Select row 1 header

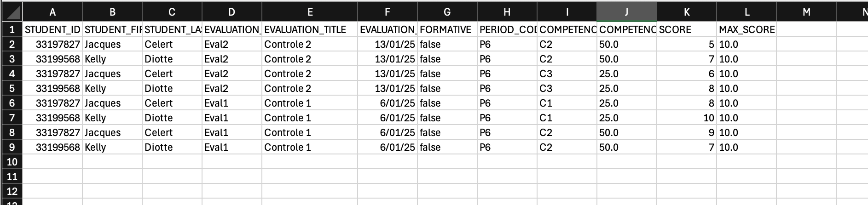[x=12, y=30]
